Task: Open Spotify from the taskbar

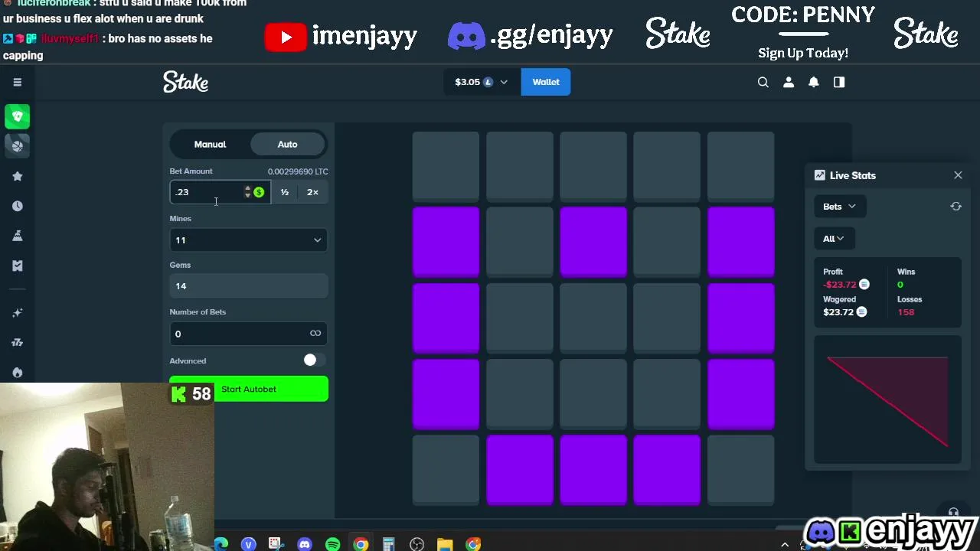Action: [x=332, y=544]
